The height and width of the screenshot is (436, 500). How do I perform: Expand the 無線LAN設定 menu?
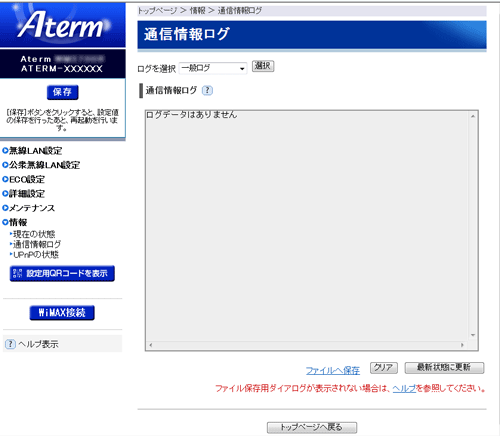[32, 151]
